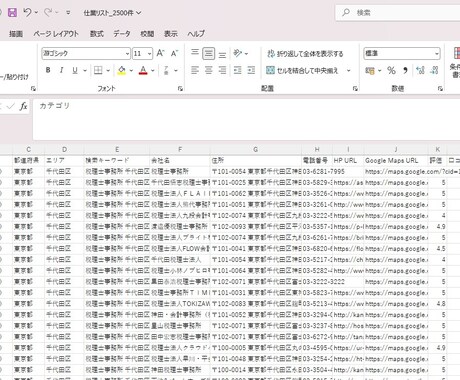
Task: Increase font size with the larger A icon
Action: point(160,53)
